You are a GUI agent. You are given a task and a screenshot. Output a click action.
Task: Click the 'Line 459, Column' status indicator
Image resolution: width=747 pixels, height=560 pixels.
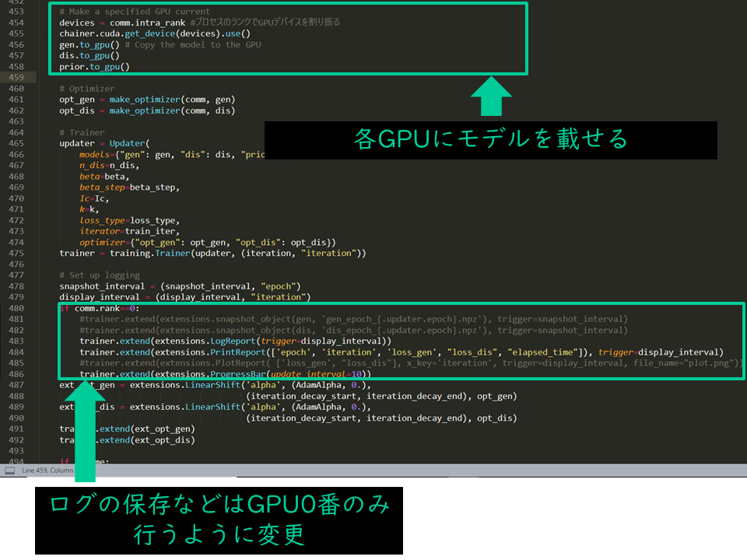tap(45, 470)
